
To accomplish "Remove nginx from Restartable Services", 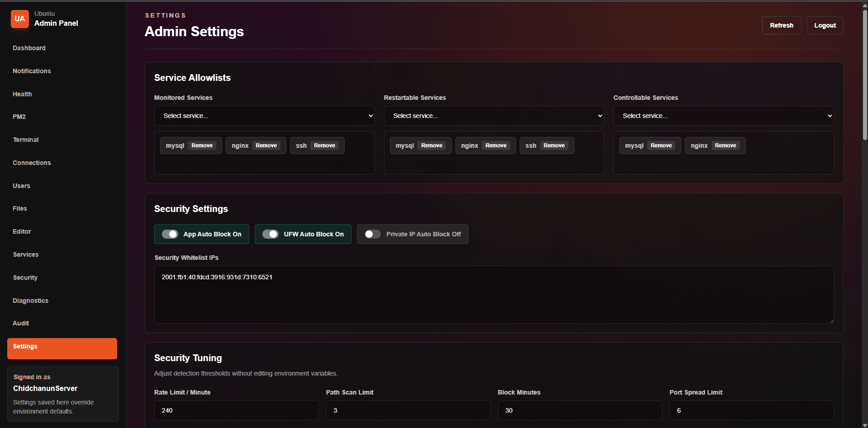I will [496, 146].
